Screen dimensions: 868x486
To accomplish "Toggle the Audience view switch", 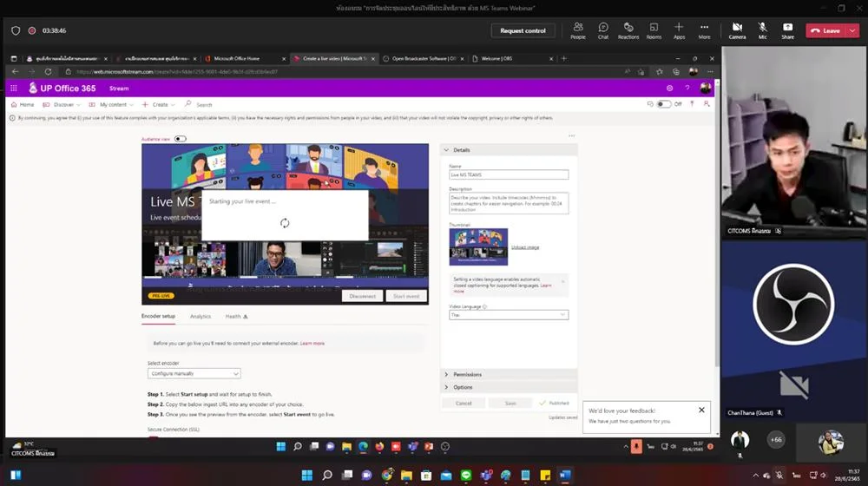I will click(181, 139).
